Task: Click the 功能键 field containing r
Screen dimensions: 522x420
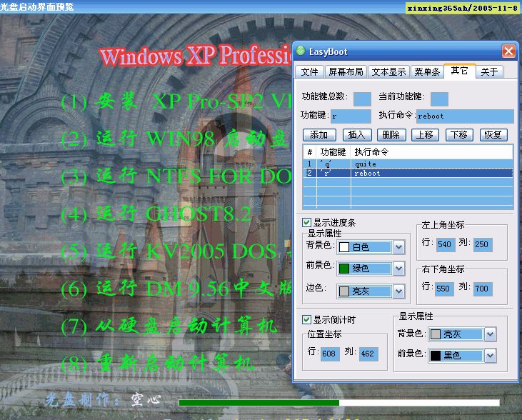Action: 351,116
